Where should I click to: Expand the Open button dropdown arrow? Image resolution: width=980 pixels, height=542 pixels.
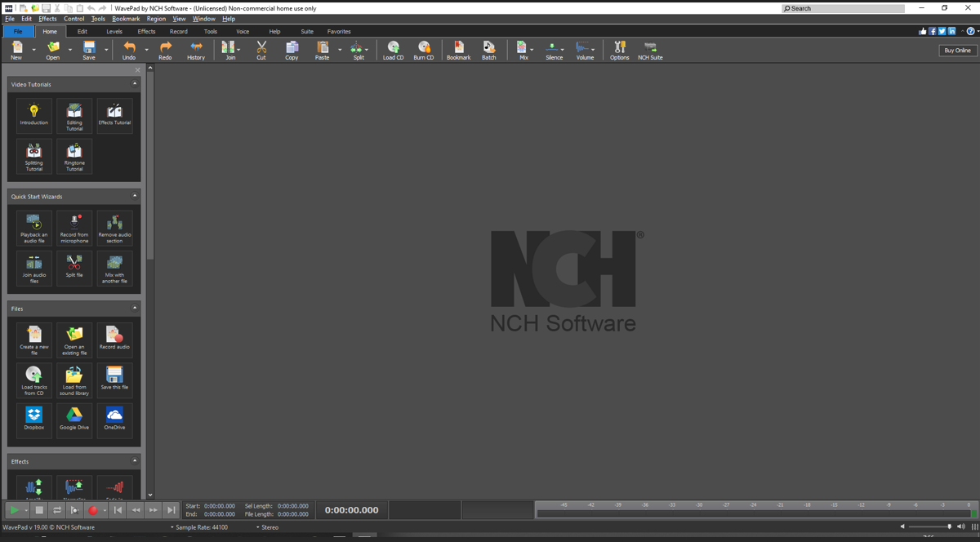(x=70, y=50)
